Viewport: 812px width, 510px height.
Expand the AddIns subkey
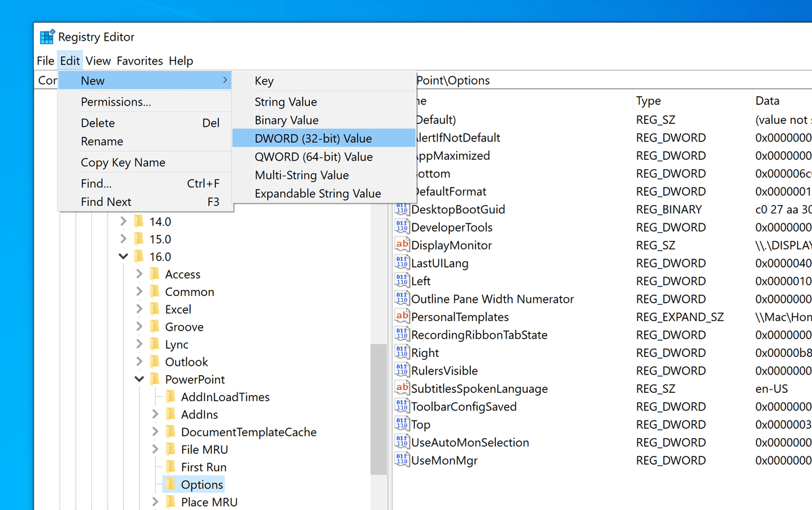[156, 415]
